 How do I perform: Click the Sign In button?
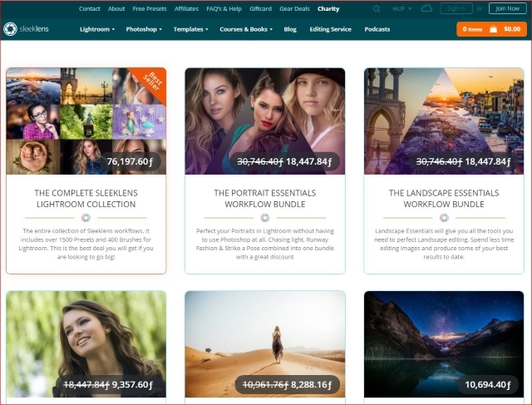(456, 8)
